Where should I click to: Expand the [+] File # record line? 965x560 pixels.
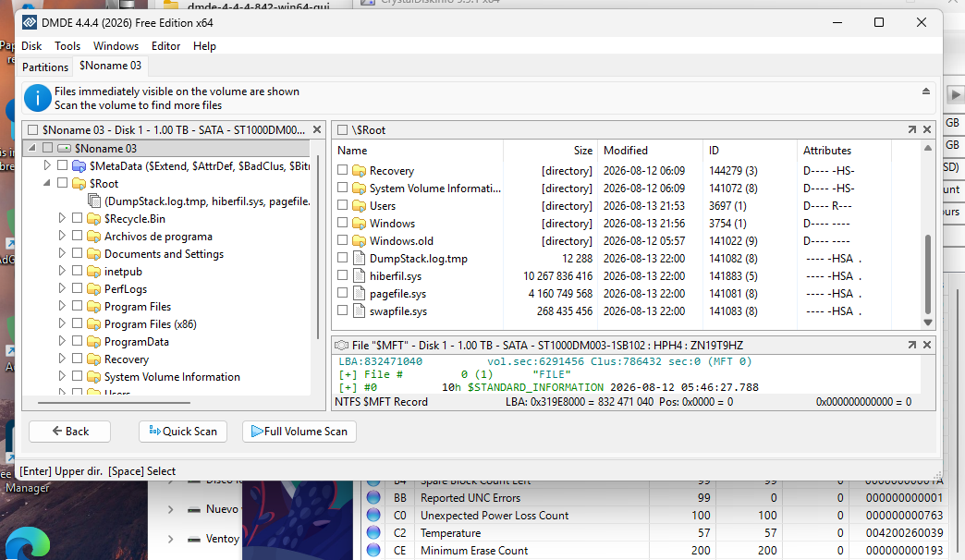coord(348,374)
